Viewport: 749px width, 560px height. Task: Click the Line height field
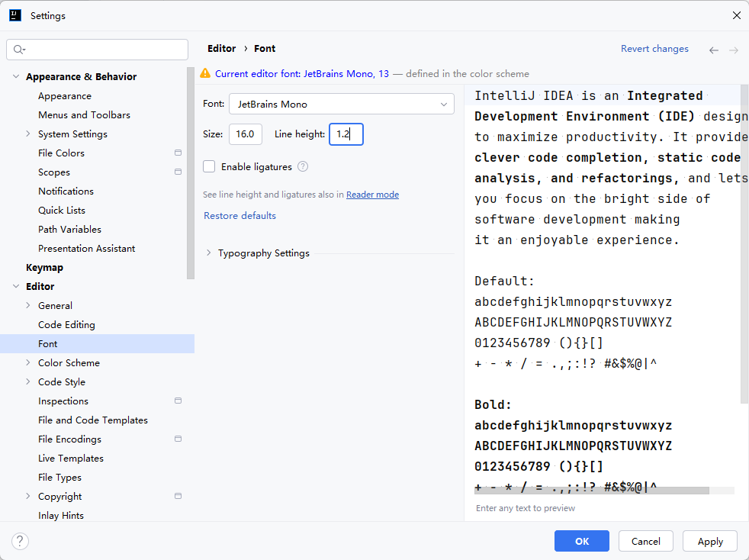click(346, 134)
